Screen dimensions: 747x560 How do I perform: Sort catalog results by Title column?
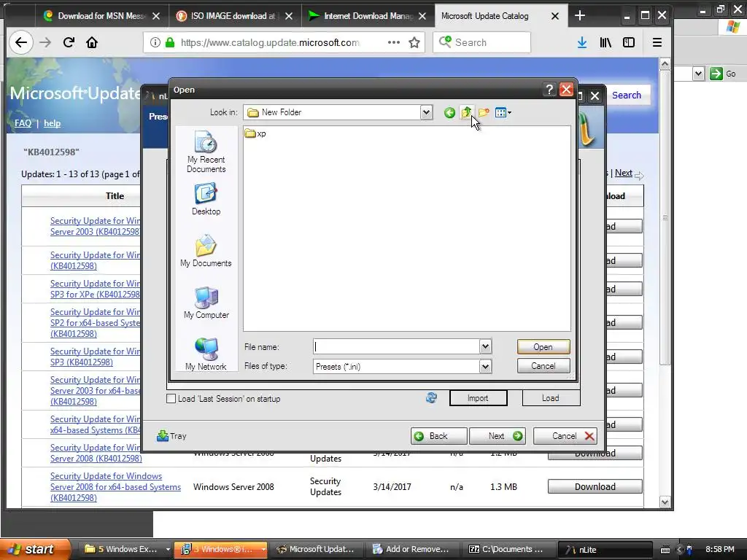(115, 195)
